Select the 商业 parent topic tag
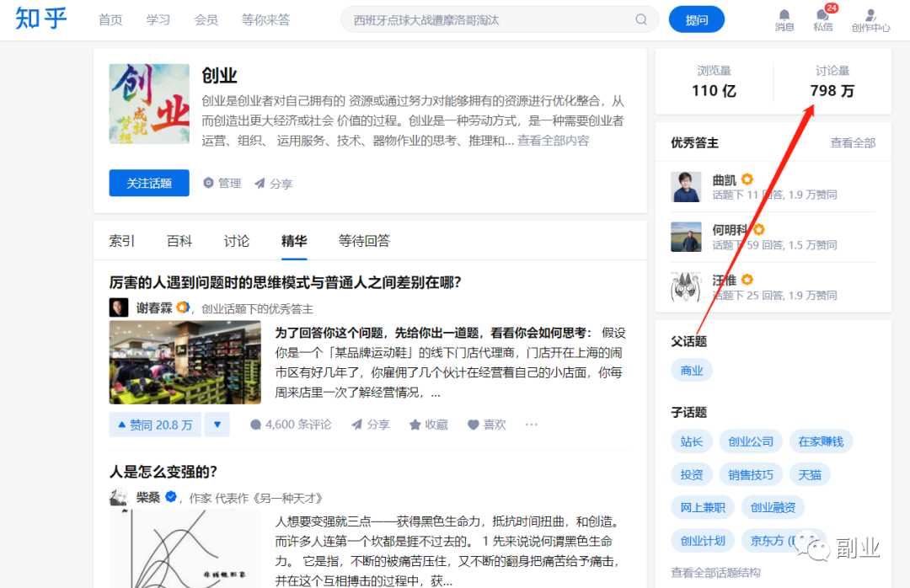The height and width of the screenshot is (588, 910). (x=692, y=371)
